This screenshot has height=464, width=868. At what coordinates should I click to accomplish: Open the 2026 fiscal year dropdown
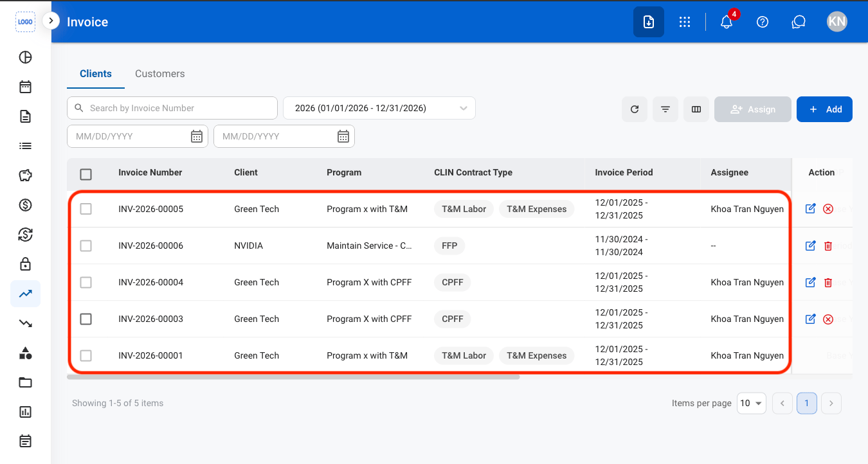click(379, 108)
